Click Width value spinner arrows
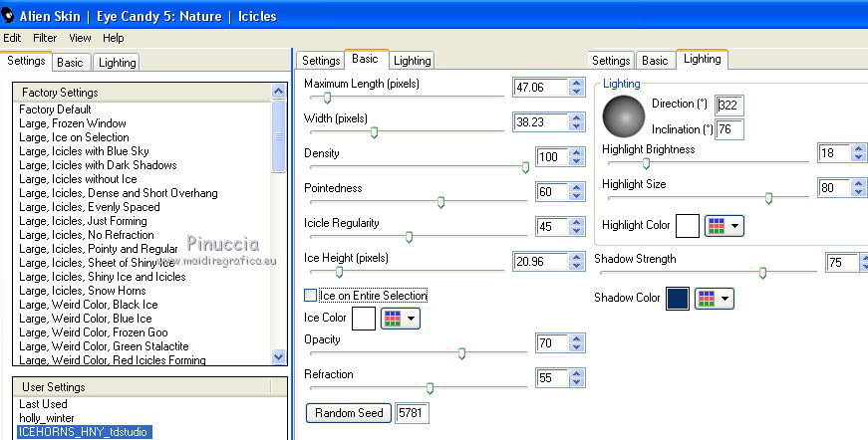The image size is (868, 440). click(x=577, y=122)
